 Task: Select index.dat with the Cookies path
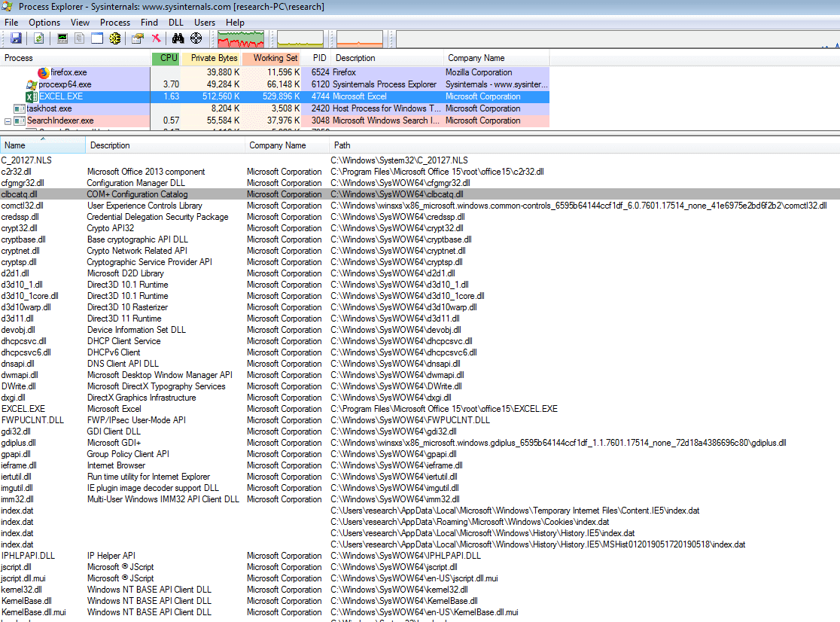coord(420,522)
